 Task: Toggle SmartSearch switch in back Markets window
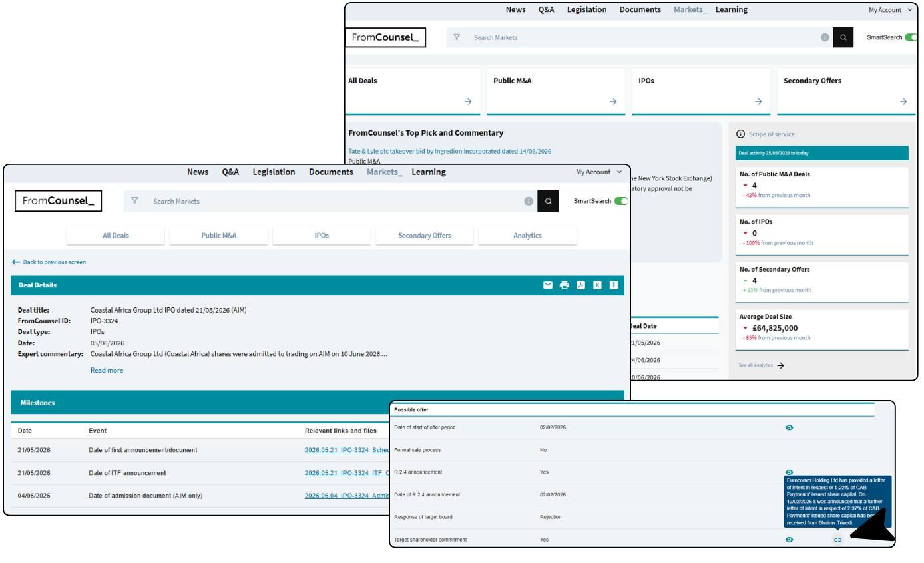pyautogui.click(x=911, y=37)
